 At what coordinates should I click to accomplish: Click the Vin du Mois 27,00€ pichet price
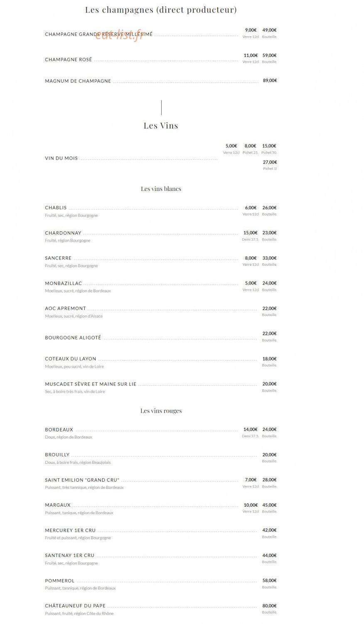point(270,162)
